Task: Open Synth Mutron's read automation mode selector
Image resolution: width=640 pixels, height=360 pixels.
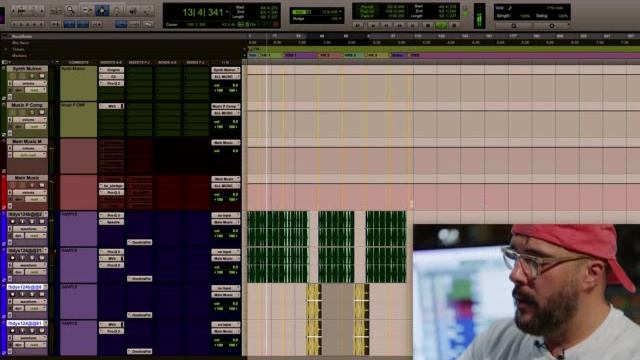Action: [x=36, y=90]
